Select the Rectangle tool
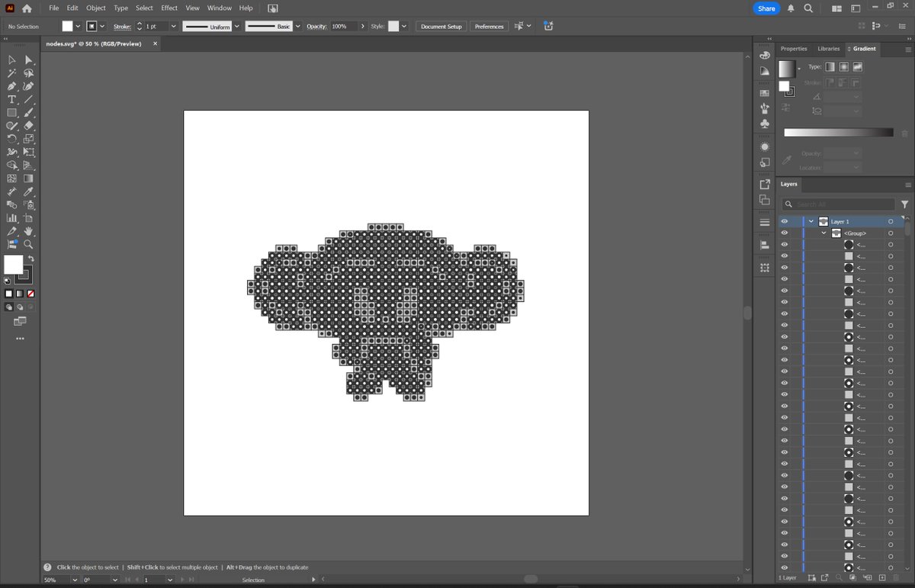This screenshot has width=915, height=588. (12, 112)
